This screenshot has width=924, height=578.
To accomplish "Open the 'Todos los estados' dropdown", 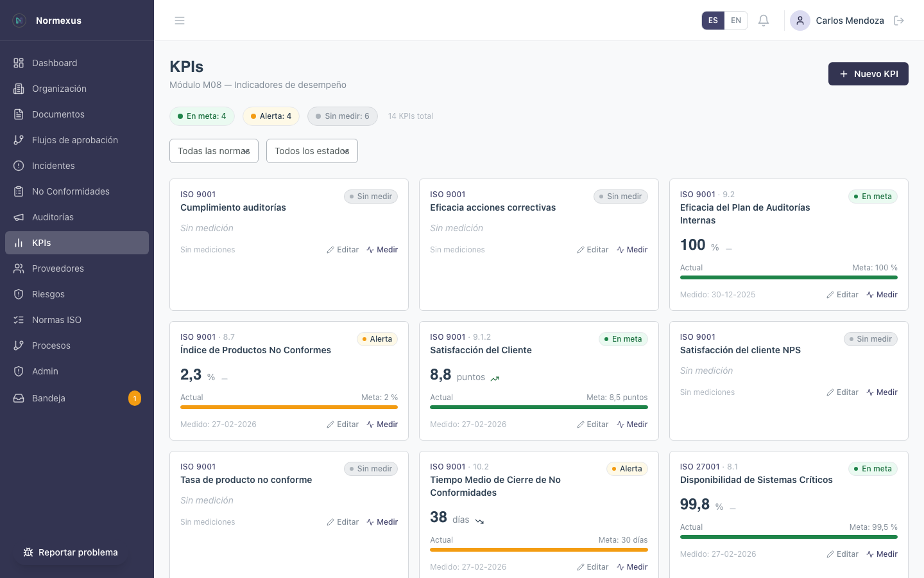I will coord(312,151).
